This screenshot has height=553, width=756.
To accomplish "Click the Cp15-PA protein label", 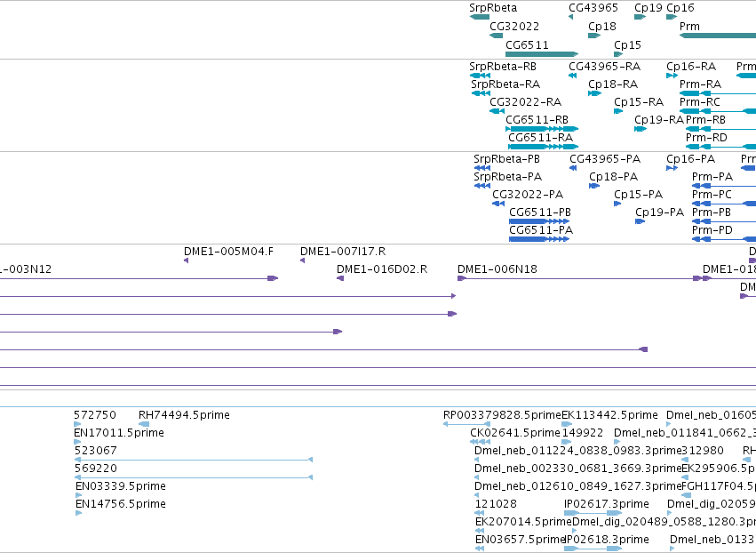I will coord(638,195).
